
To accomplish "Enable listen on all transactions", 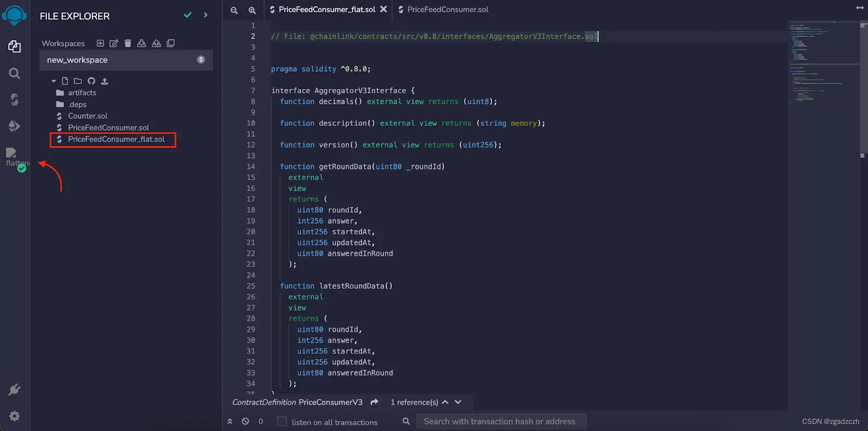I will pos(282,421).
